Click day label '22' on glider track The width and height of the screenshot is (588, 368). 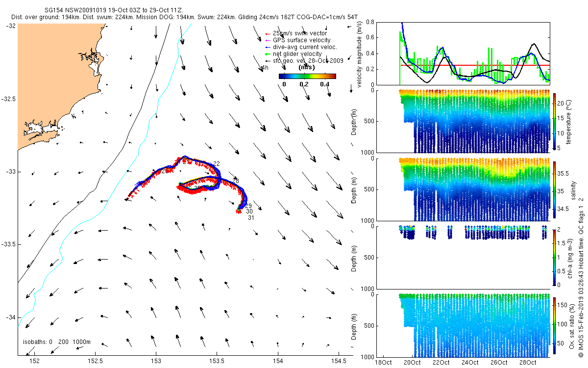click(217, 163)
